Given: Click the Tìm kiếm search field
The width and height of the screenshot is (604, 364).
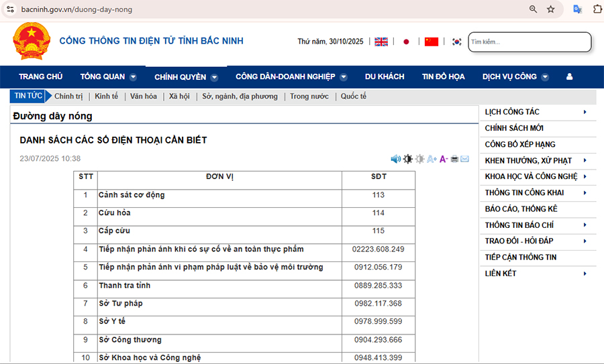Looking at the screenshot, I should pyautogui.click(x=529, y=42).
